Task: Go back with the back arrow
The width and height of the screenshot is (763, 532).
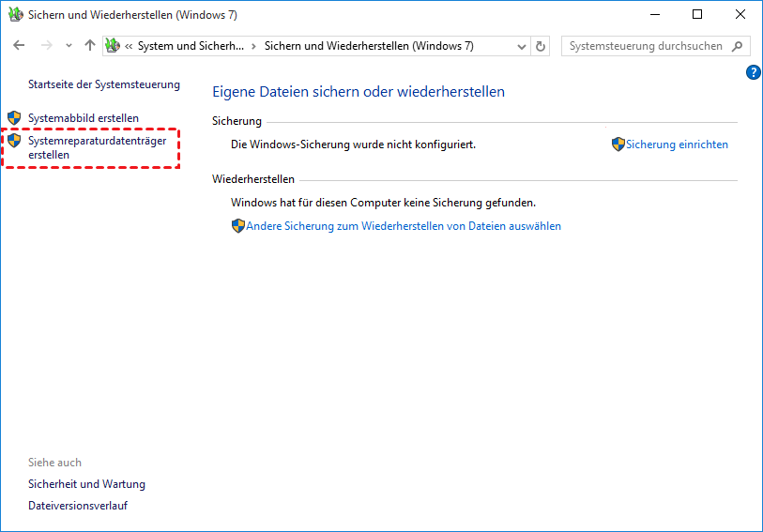Action: click(19, 46)
